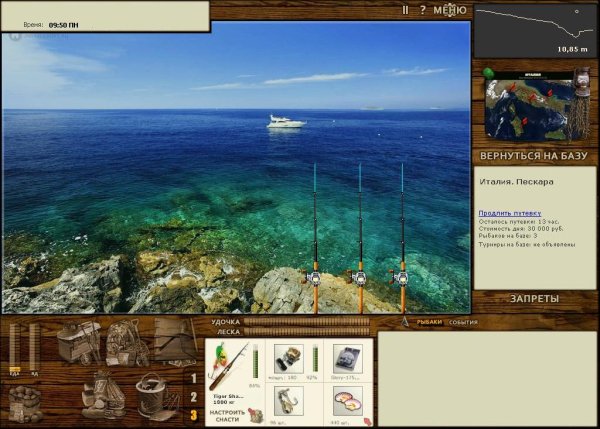The width and height of the screenshot is (600, 429).
Task: Click the Италия. Пескара location title
Action: click(516, 182)
